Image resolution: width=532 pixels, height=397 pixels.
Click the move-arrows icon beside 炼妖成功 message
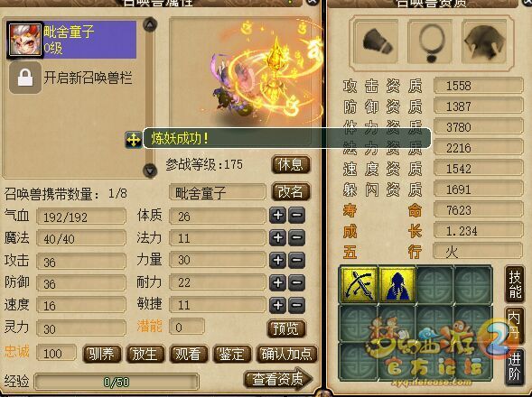point(134,139)
